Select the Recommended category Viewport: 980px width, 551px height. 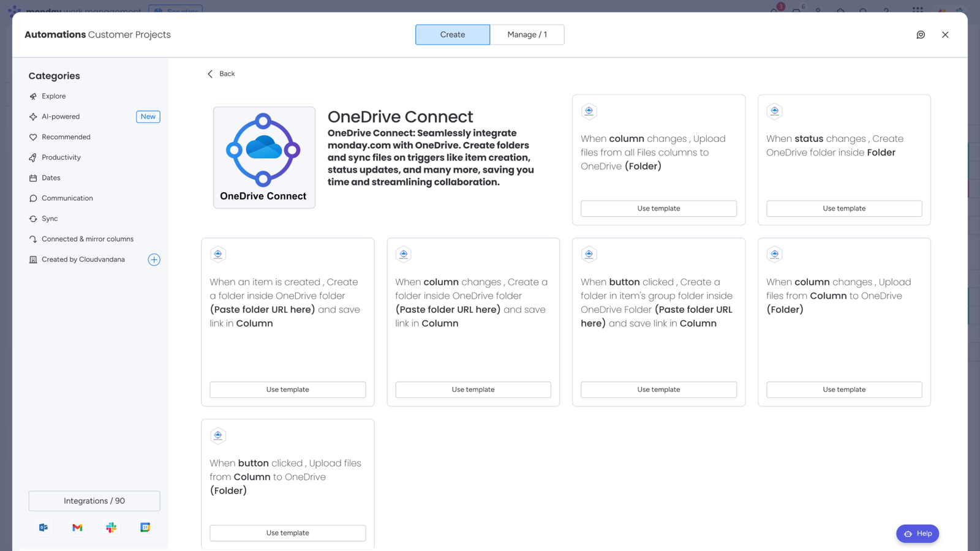(x=66, y=137)
